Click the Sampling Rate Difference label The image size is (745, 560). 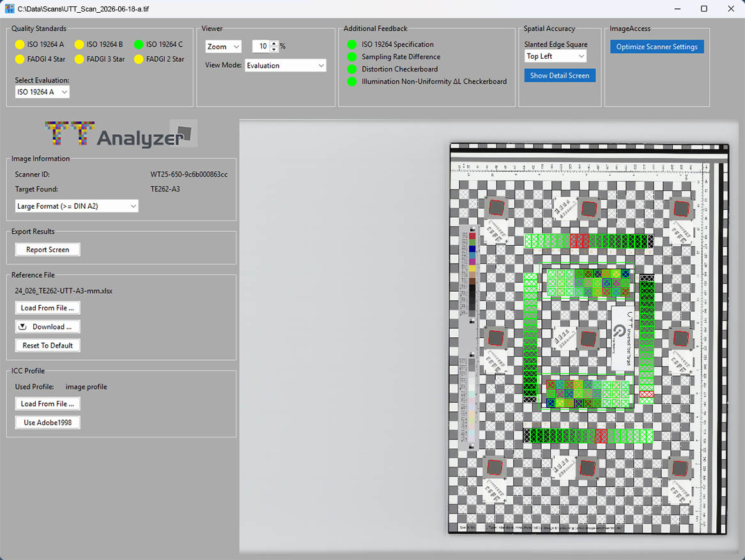[401, 57]
